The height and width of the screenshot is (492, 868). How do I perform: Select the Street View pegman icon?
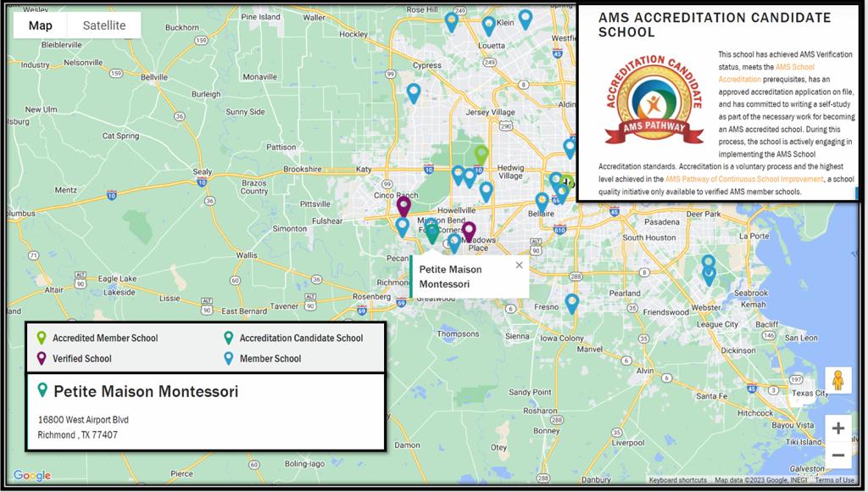coord(838,381)
